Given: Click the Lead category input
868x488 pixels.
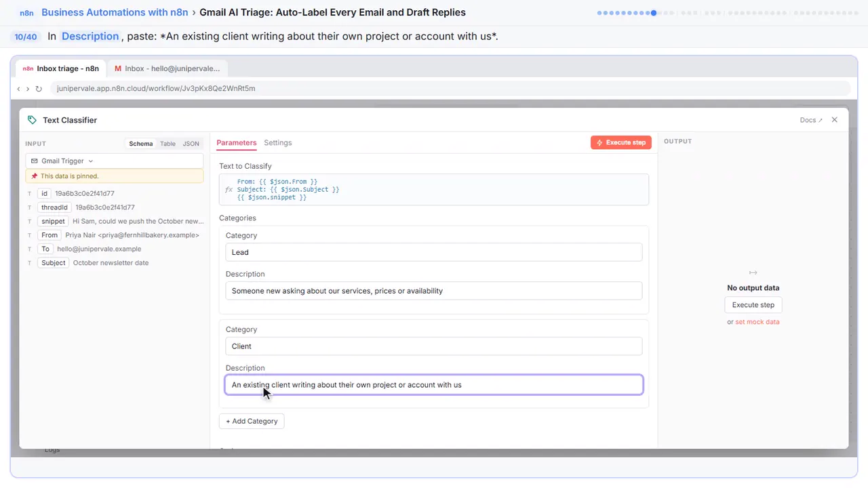Looking at the screenshot, I should [x=434, y=252].
